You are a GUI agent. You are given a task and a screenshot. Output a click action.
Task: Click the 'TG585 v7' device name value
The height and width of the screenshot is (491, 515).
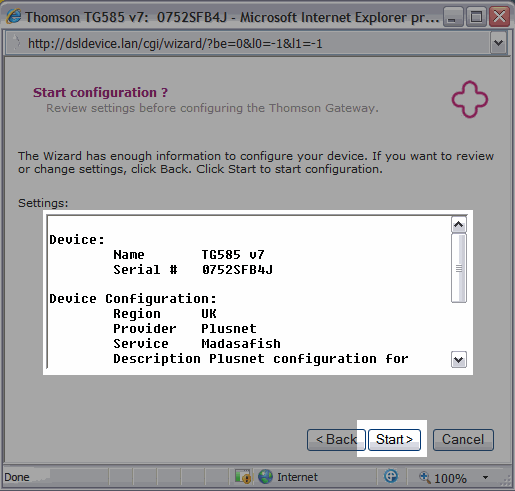coord(233,254)
